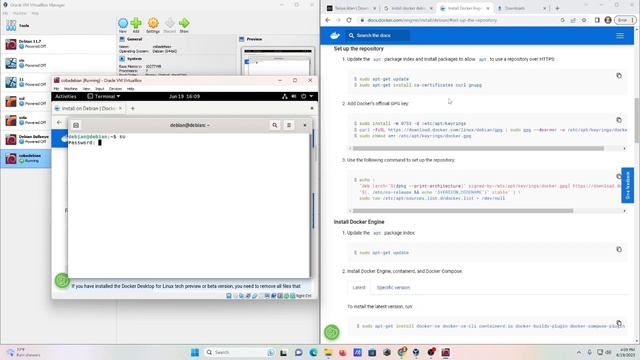Click the Chrome back arrow

point(328,20)
